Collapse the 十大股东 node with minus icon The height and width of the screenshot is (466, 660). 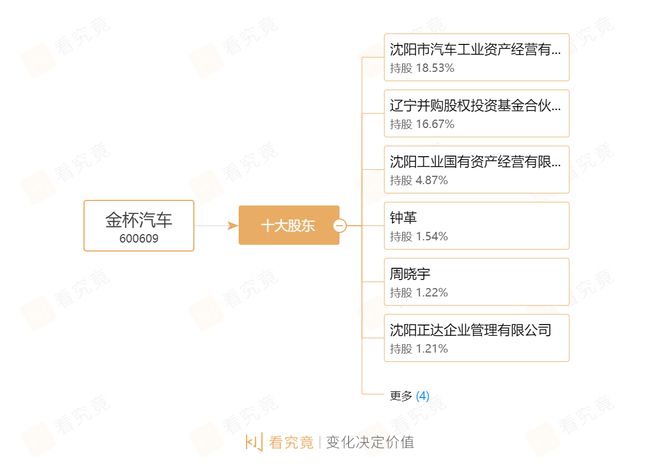click(x=339, y=226)
